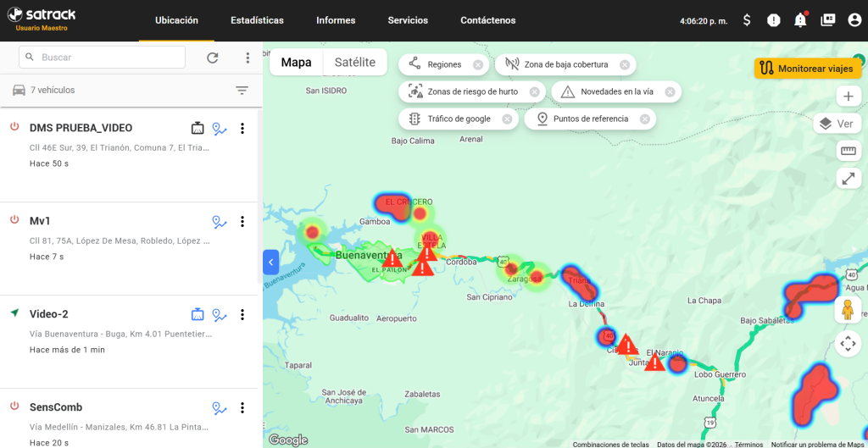Click the warning triangle near El Naranjo
The height and width of the screenshot is (448, 868).
pyautogui.click(x=655, y=362)
